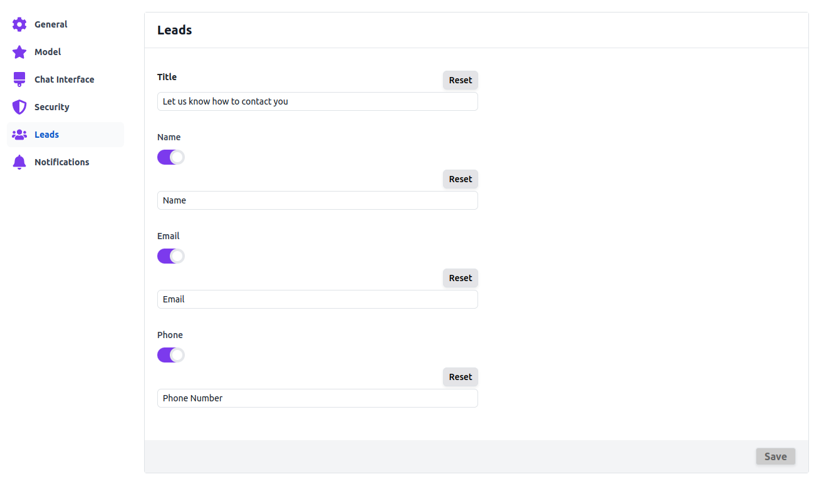
Task: Click the Title text input
Action: click(x=317, y=101)
